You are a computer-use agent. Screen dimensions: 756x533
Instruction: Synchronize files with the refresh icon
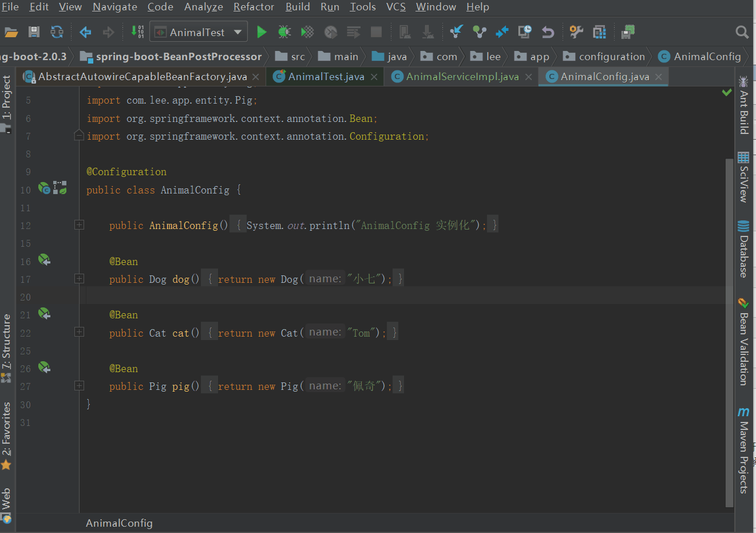tap(57, 32)
